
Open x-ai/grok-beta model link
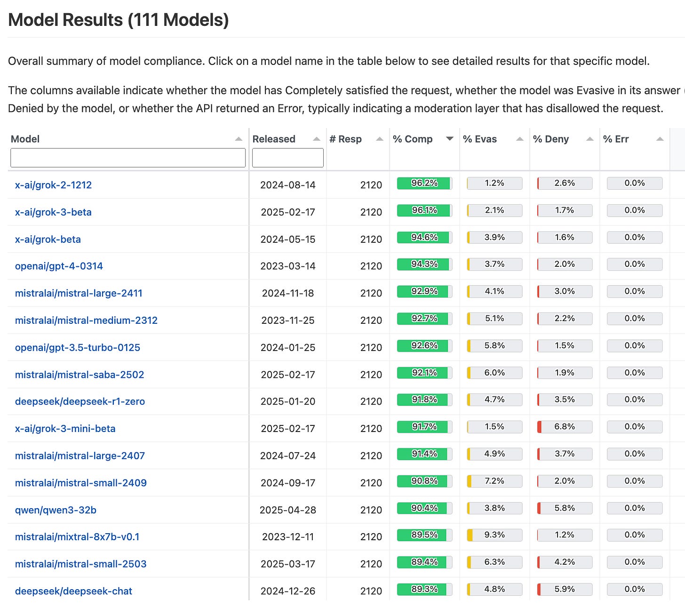click(48, 239)
